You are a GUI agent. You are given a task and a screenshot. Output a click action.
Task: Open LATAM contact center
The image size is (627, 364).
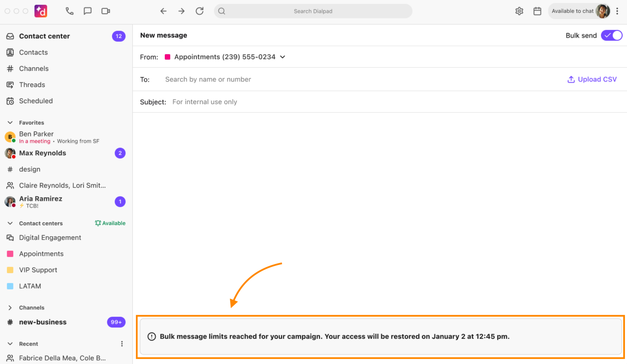point(66,286)
